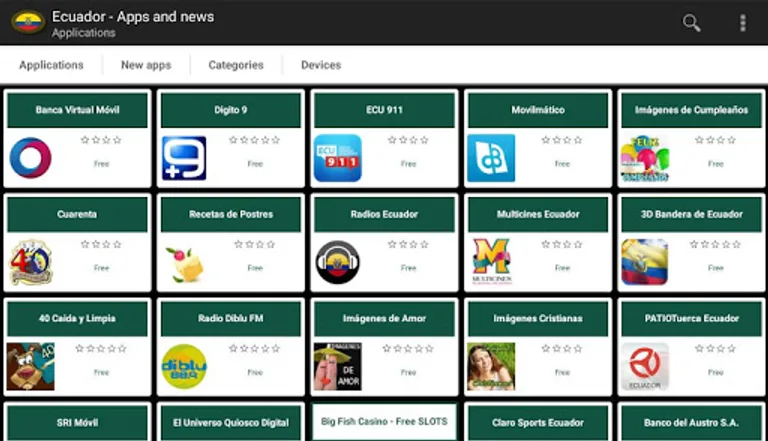Open the search magnifier icon

pyautogui.click(x=691, y=23)
